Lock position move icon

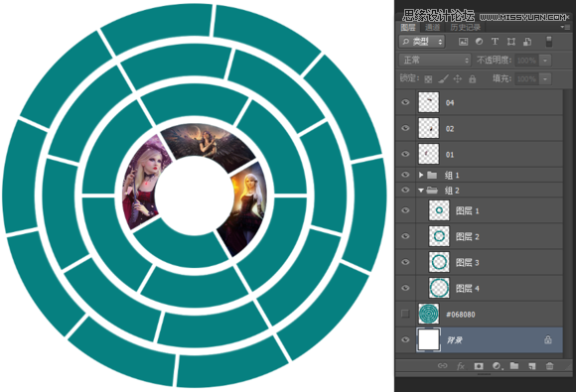click(458, 79)
